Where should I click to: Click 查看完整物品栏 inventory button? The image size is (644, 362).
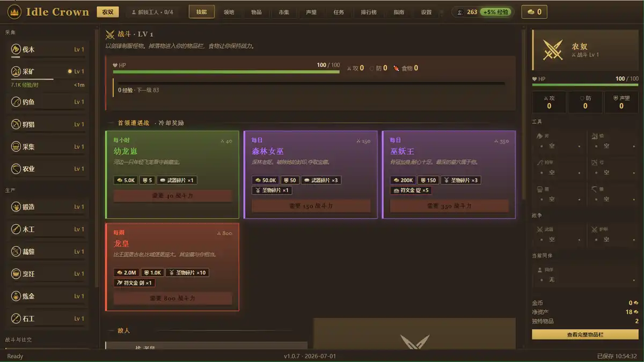[585, 335]
